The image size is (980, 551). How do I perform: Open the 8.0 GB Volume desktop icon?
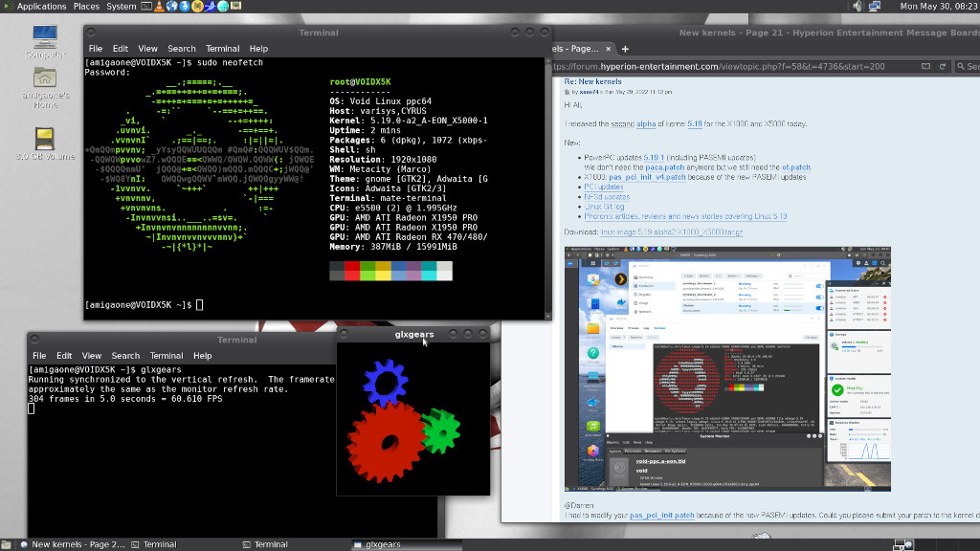pyautogui.click(x=45, y=143)
